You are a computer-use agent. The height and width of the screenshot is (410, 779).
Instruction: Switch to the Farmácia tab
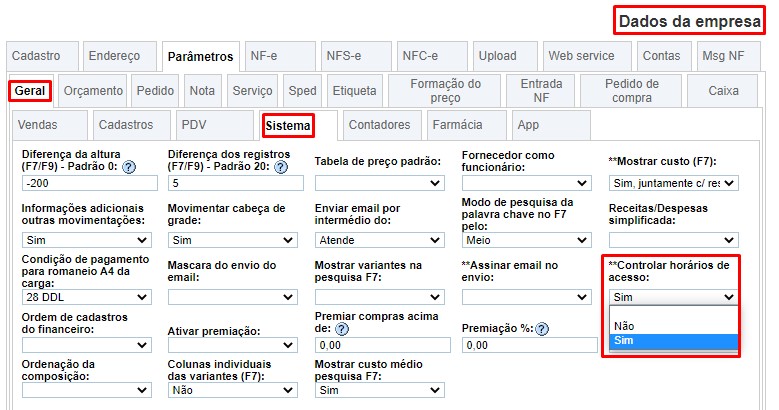click(466, 125)
